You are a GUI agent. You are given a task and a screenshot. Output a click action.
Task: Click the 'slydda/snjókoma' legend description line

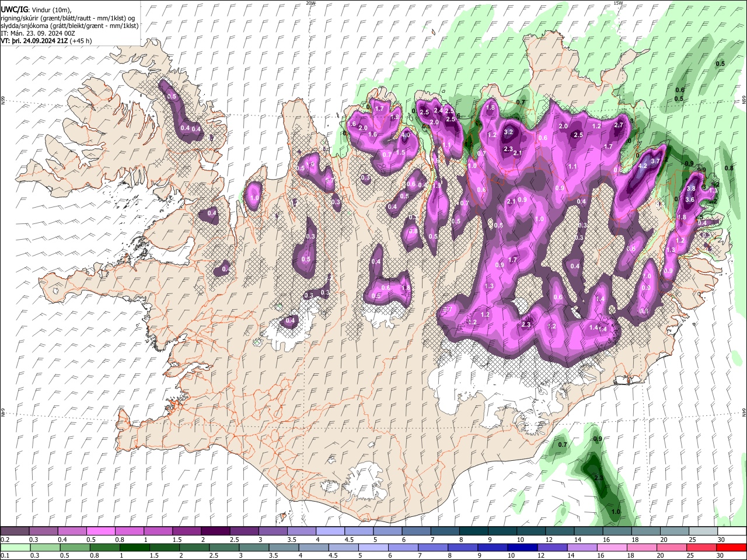(x=69, y=26)
